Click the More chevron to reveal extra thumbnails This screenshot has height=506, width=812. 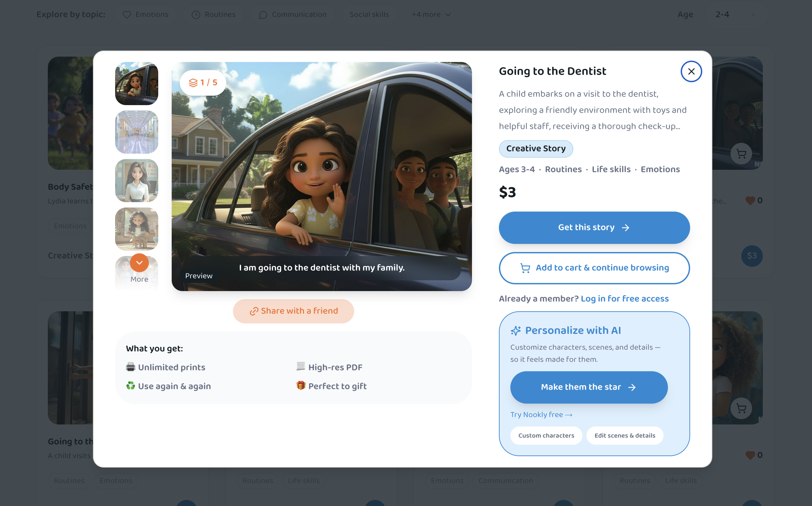tap(139, 263)
